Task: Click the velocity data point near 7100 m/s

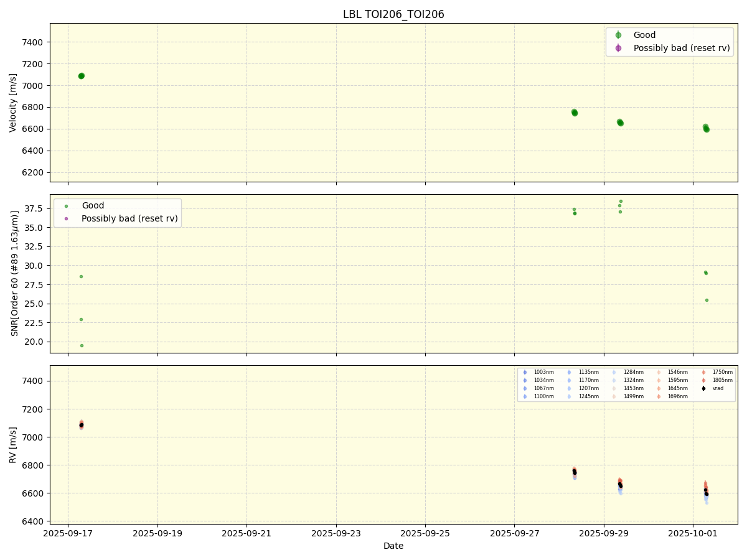Action: pyautogui.click(x=81, y=76)
